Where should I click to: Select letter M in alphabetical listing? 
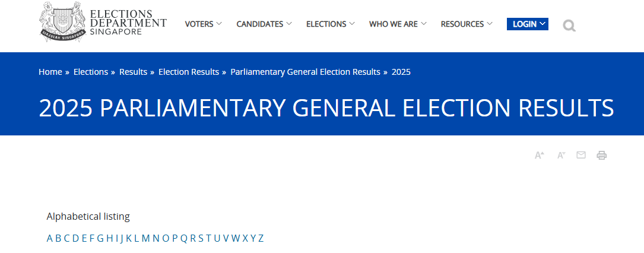pyautogui.click(x=145, y=239)
